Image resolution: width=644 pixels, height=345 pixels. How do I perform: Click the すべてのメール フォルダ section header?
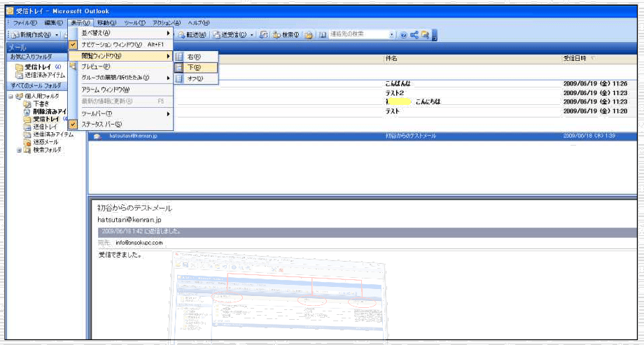(x=37, y=86)
